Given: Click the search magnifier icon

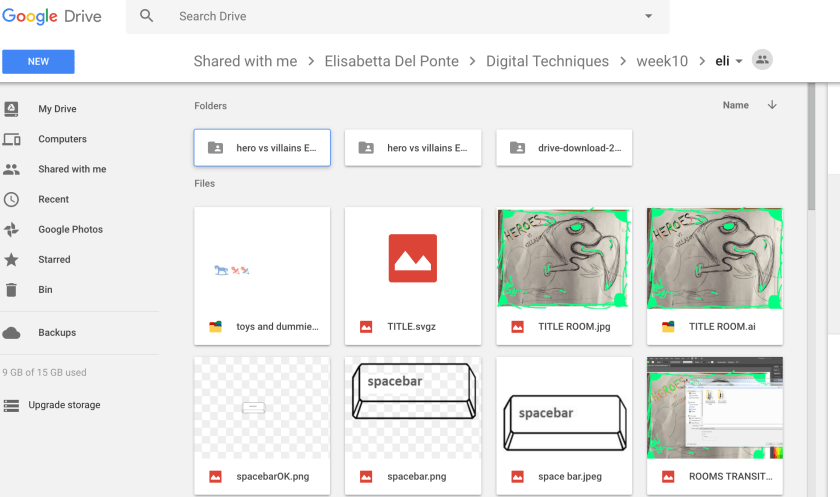Looking at the screenshot, I should 147,16.
